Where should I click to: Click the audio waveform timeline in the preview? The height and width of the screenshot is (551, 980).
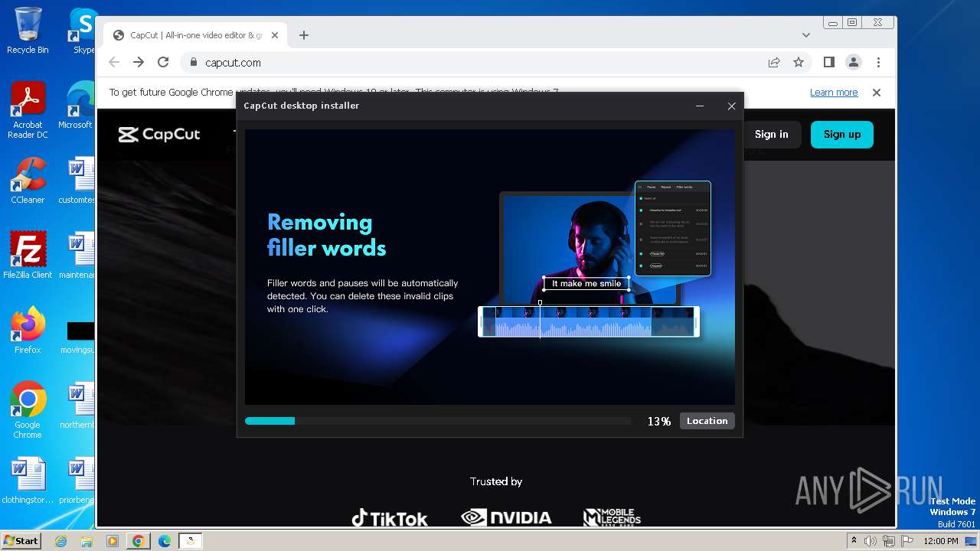point(588,321)
